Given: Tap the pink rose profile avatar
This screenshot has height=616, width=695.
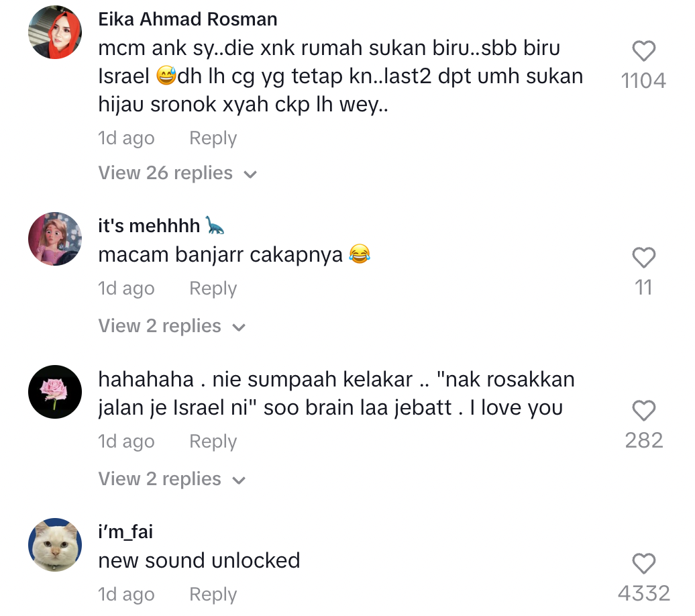Looking at the screenshot, I should click(x=55, y=392).
